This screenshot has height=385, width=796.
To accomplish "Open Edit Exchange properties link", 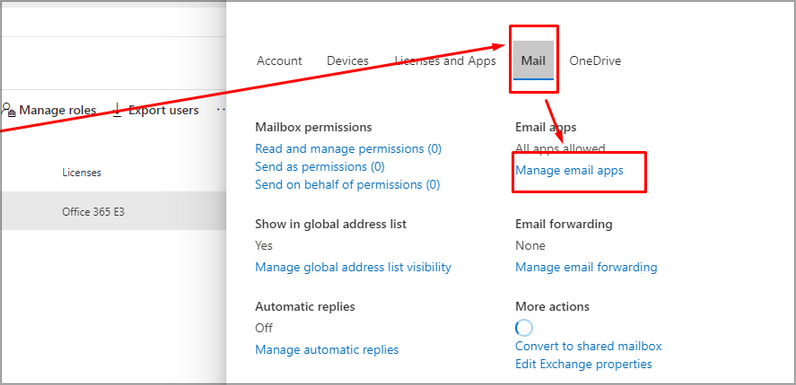I will [x=584, y=364].
